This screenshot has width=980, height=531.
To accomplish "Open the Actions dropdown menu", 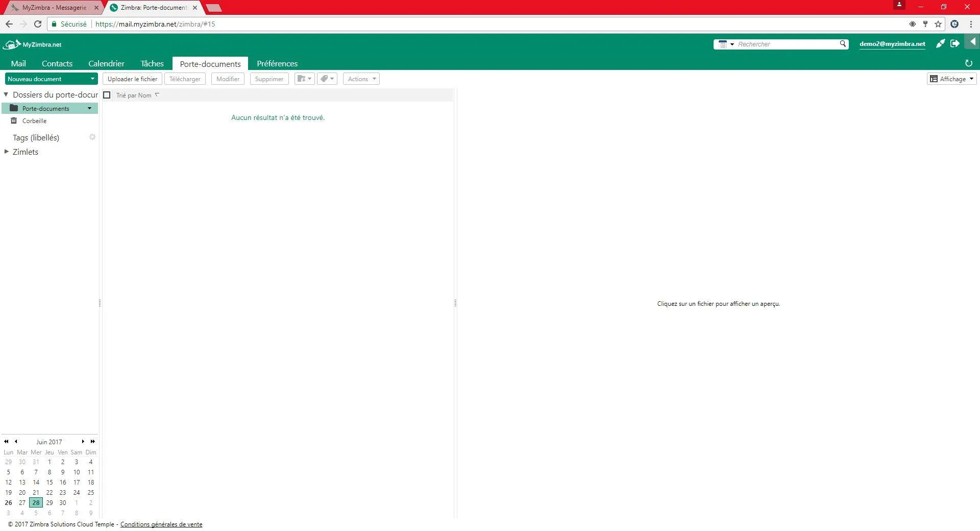I will point(361,79).
